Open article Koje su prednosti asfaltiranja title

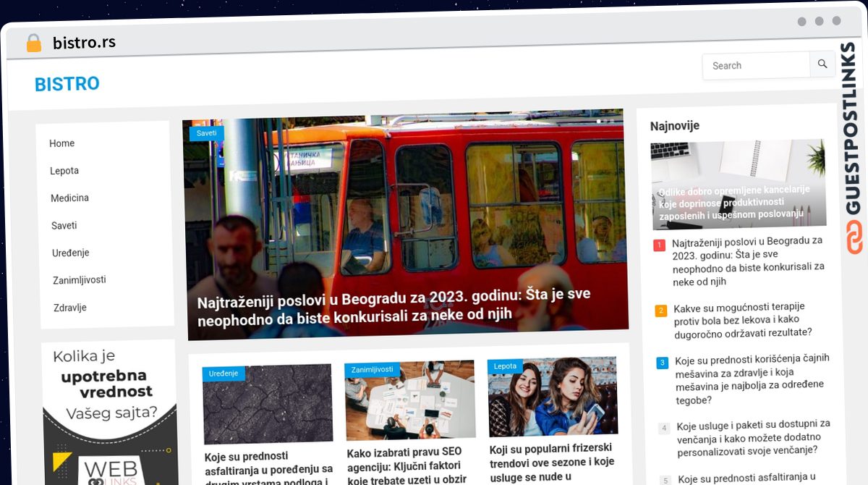269,469
